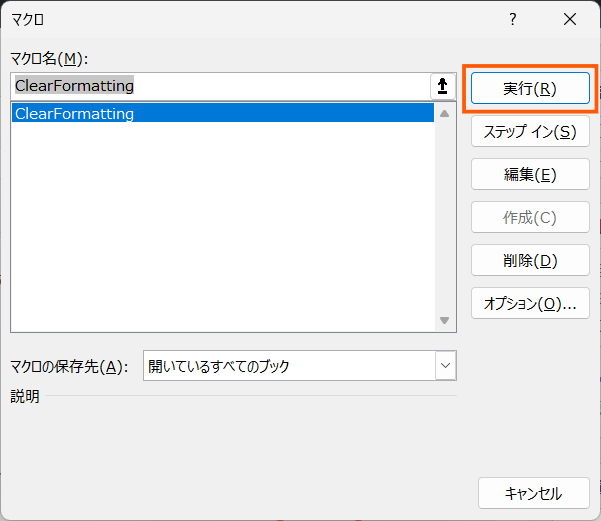The width and height of the screenshot is (601, 521).
Task: Select ClearFormatting in the macro list
Action: tap(75, 113)
